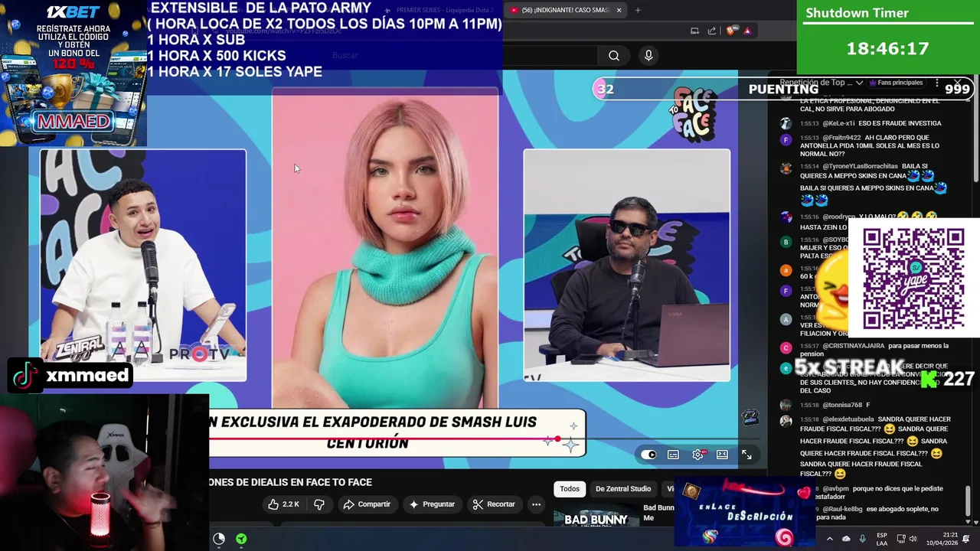The width and height of the screenshot is (980, 551).
Task: Click the share page icon in address bar
Action: point(712,31)
